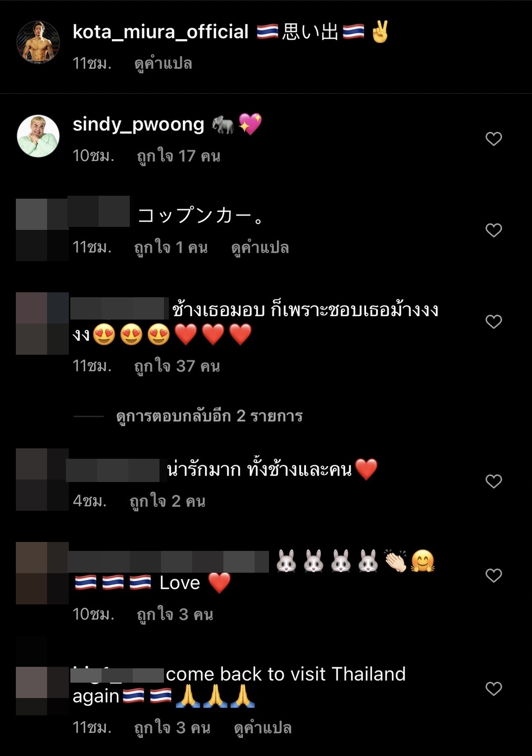Viewport: 532px width, 756px height.
Task: Heart the น่ารักมาก ทั้งช้างและคน comment
Action: click(493, 481)
